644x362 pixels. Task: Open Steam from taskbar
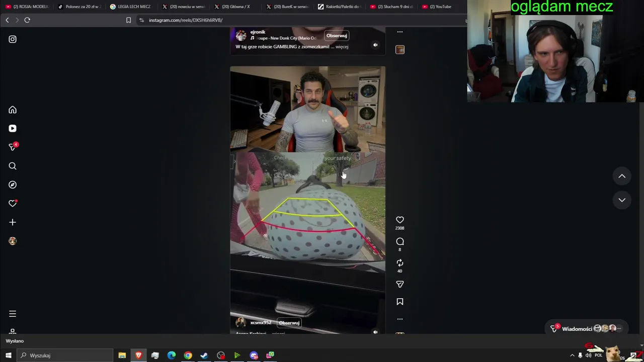tap(204, 355)
